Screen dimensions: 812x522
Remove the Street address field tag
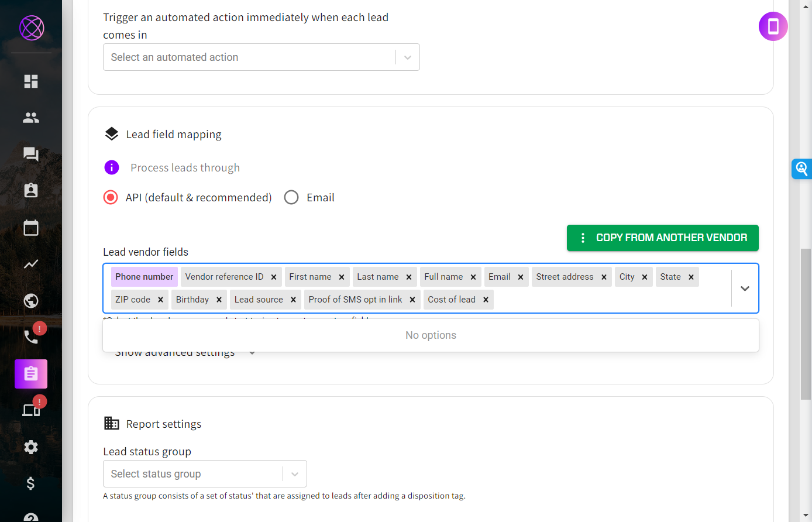coord(604,277)
